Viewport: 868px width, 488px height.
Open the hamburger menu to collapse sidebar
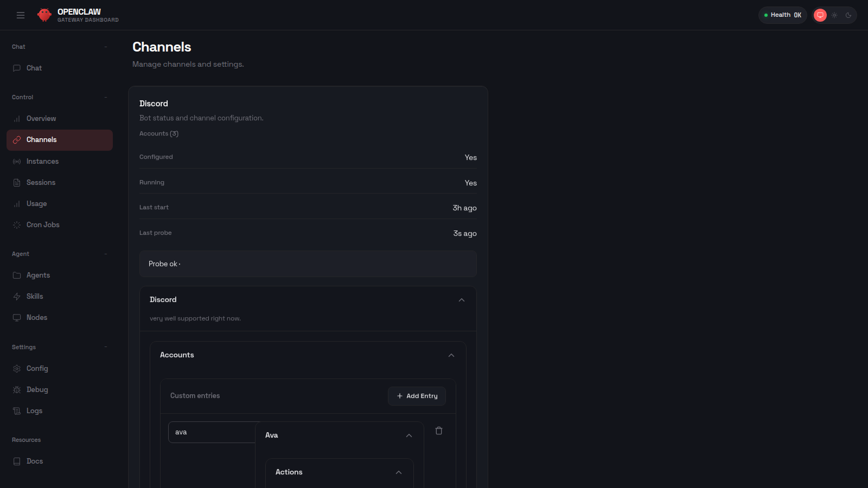[21, 15]
